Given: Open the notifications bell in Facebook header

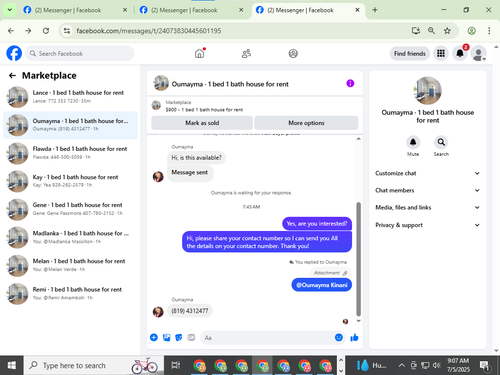Looking at the screenshot, I should (460, 53).
